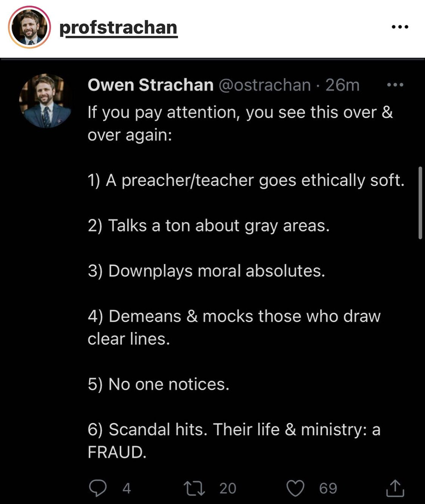Reply using the speech bubble icon
Viewport: 425px width, 504px height.
coord(98,488)
